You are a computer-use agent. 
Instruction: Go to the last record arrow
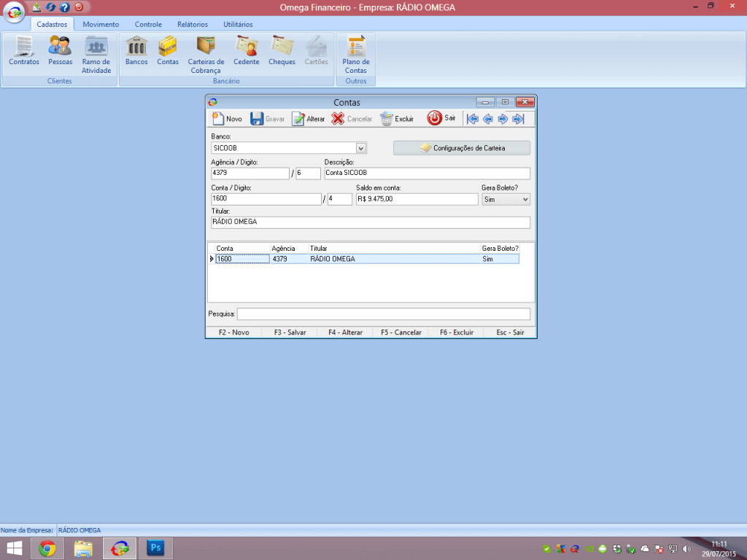(518, 119)
